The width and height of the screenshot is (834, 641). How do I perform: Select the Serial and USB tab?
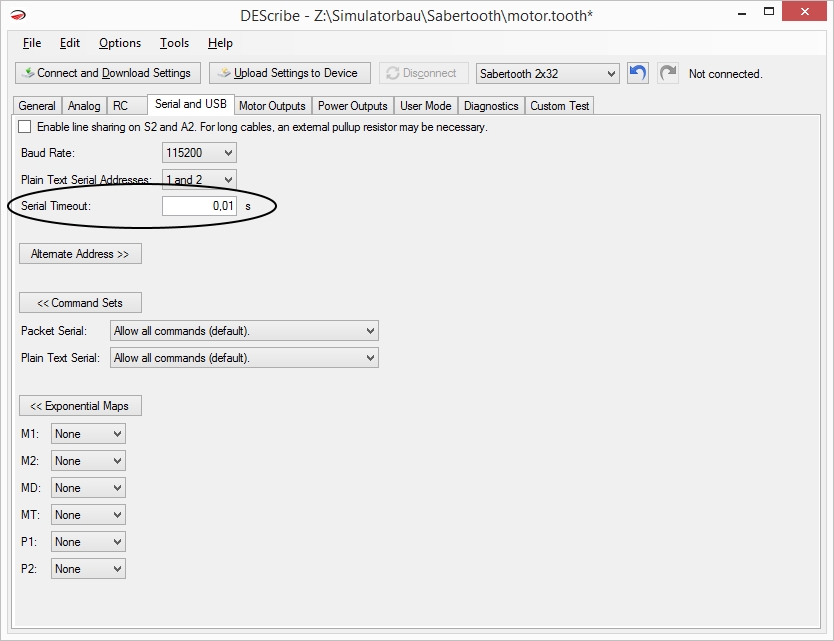(191, 104)
